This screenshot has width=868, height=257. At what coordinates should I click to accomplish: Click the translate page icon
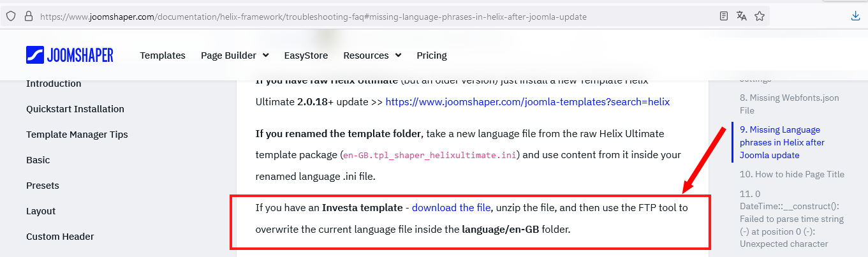741,17
